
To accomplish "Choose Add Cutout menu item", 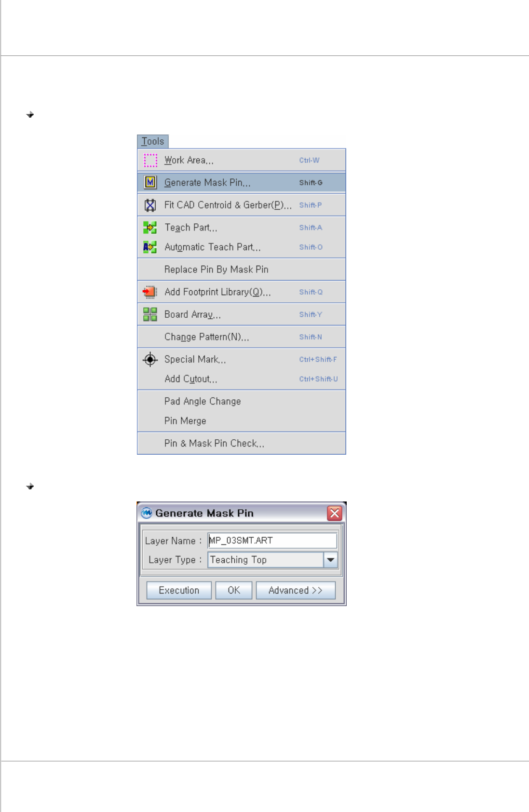I will pos(242,379).
